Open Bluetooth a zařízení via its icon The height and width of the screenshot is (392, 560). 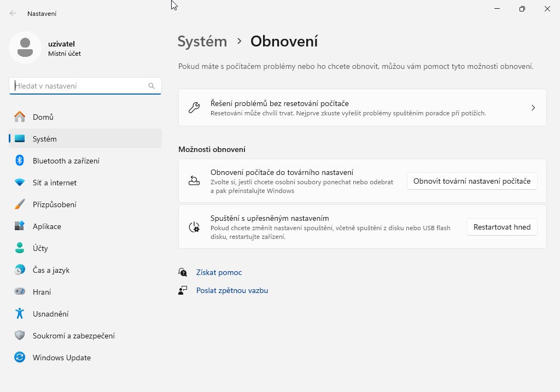point(20,161)
